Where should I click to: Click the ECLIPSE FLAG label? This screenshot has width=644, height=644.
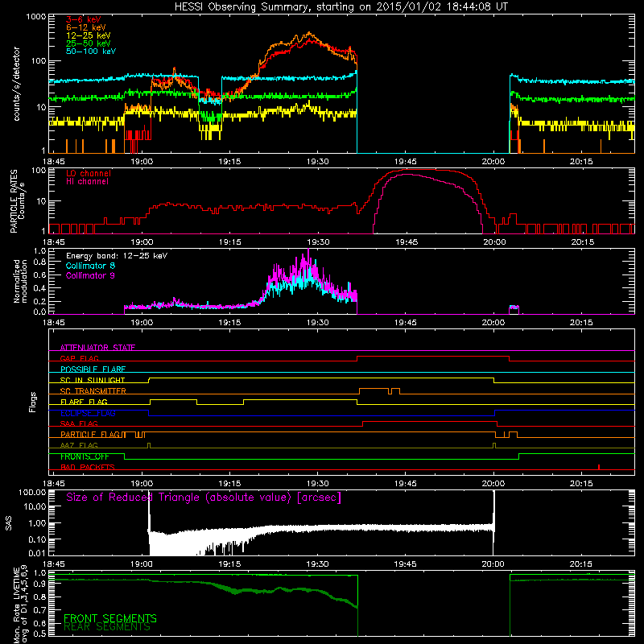click(88, 413)
